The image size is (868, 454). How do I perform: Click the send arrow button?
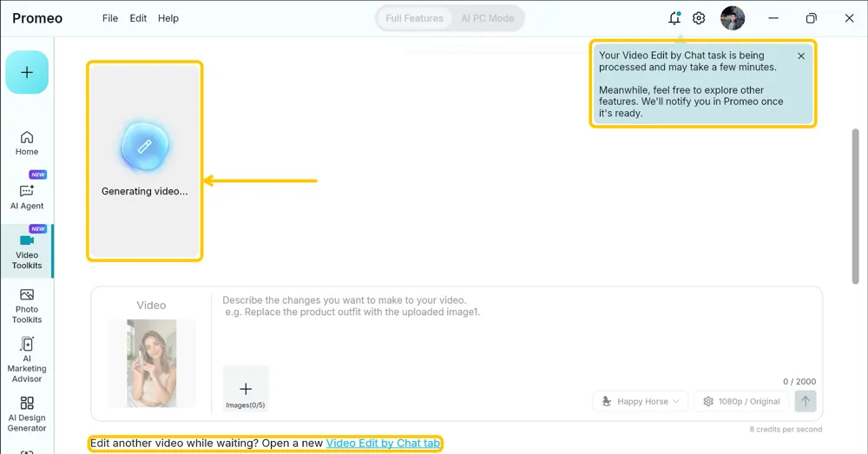[x=806, y=401]
